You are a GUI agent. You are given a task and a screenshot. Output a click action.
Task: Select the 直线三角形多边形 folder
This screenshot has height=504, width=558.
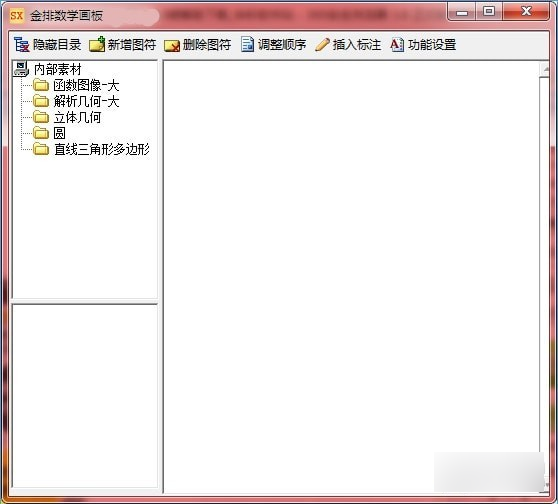pyautogui.click(x=102, y=149)
